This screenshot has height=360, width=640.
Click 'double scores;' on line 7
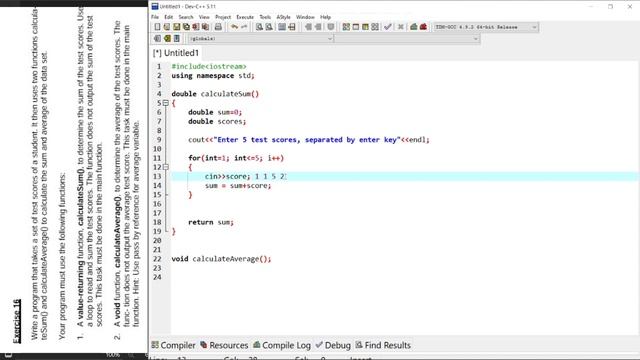point(217,121)
